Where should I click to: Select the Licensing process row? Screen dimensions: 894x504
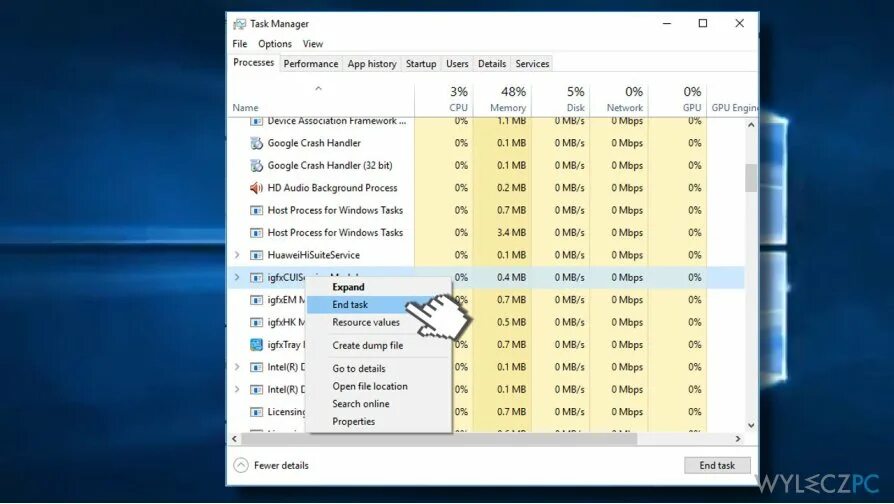(x=486, y=412)
